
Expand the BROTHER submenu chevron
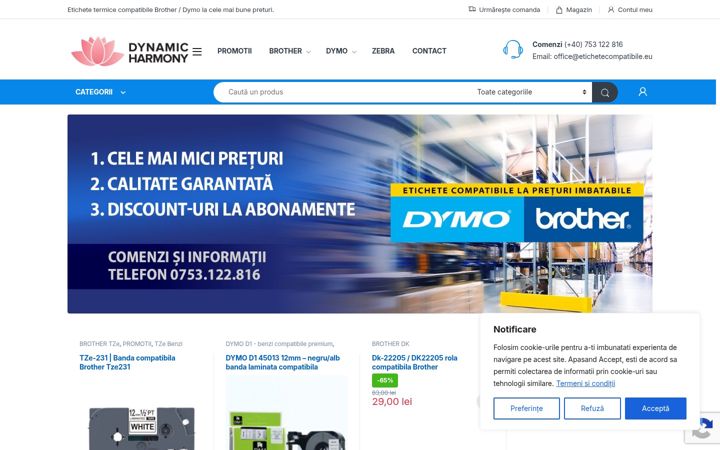pos(308,52)
